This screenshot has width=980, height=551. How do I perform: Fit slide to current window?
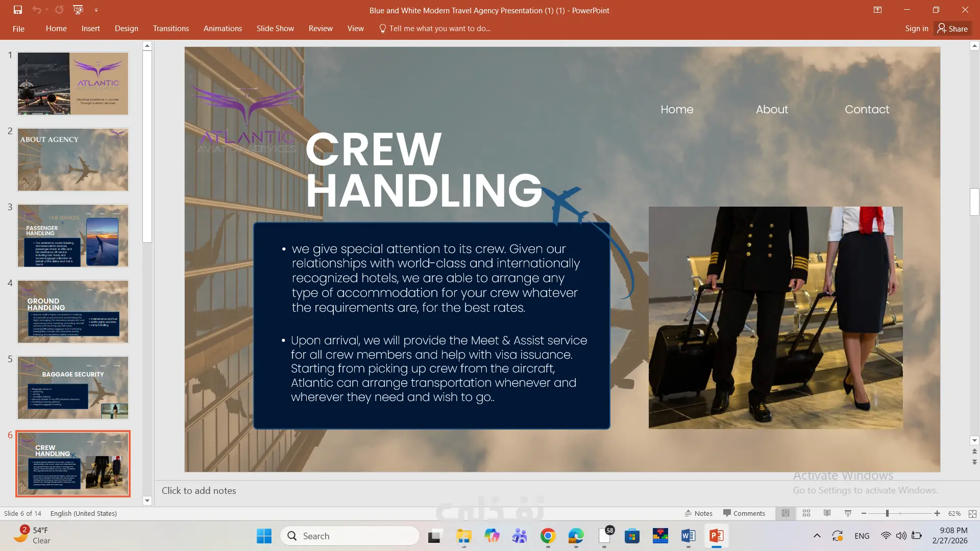pos(972,514)
